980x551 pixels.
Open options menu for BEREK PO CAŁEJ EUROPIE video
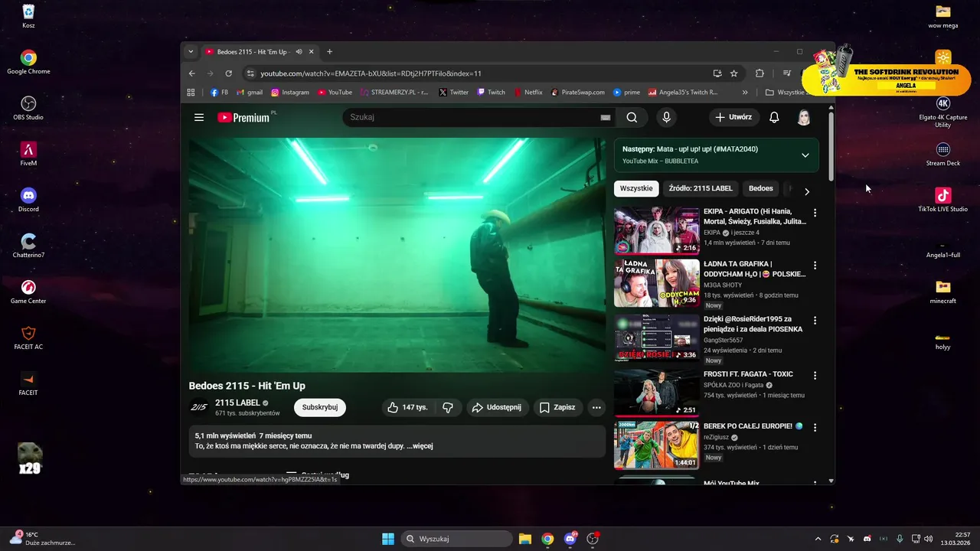point(815,428)
